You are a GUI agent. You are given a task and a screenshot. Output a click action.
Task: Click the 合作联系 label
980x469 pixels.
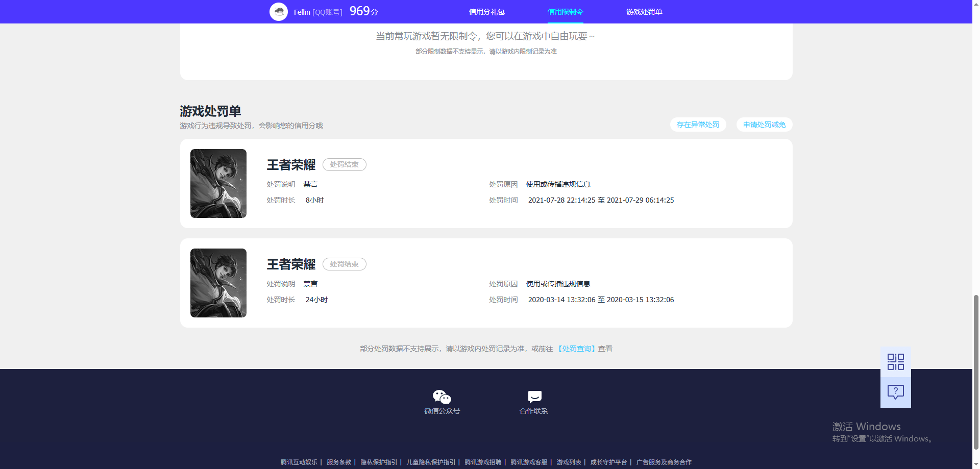pyautogui.click(x=534, y=411)
